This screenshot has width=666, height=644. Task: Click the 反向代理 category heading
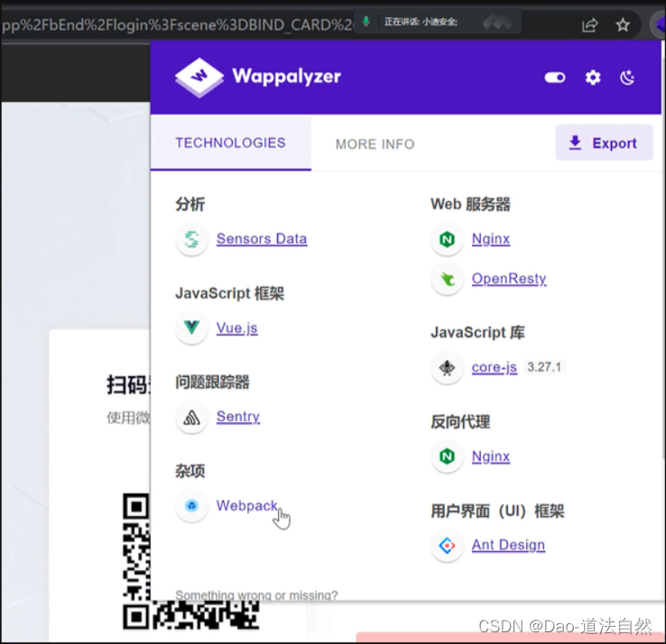[x=460, y=421]
